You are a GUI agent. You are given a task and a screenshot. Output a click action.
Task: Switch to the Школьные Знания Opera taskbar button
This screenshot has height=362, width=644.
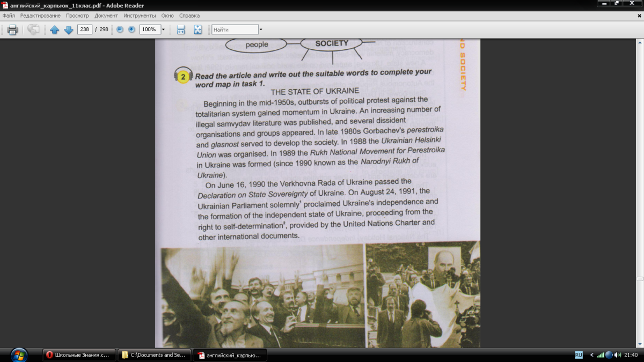(x=79, y=355)
